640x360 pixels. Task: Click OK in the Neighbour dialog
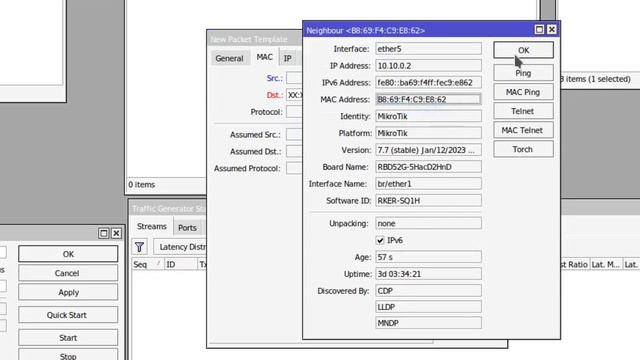[x=523, y=50]
